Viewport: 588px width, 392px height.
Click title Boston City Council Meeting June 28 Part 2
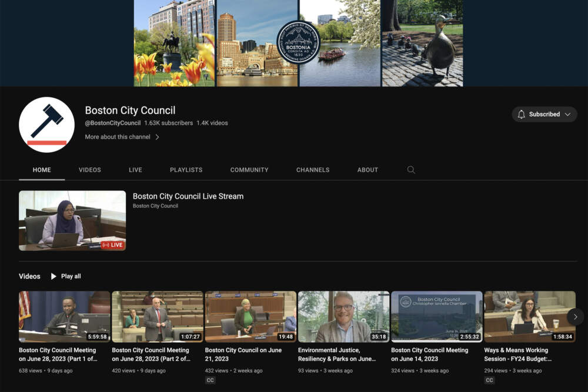151,354
